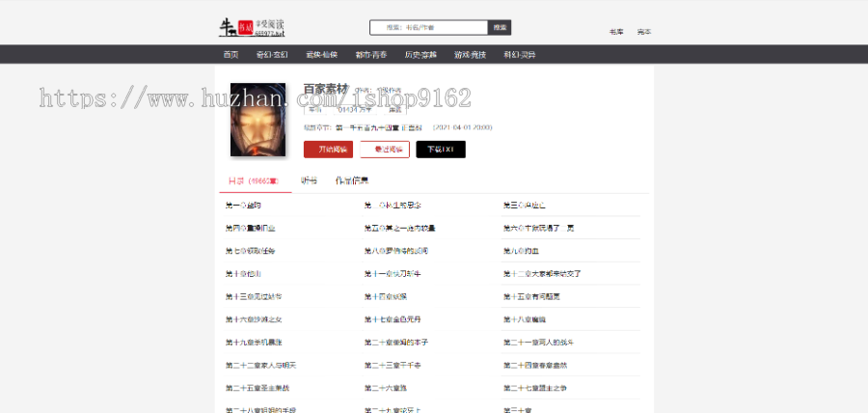Focus the book title/author search field
This screenshot has height=413, width=868.
[428, 28]
